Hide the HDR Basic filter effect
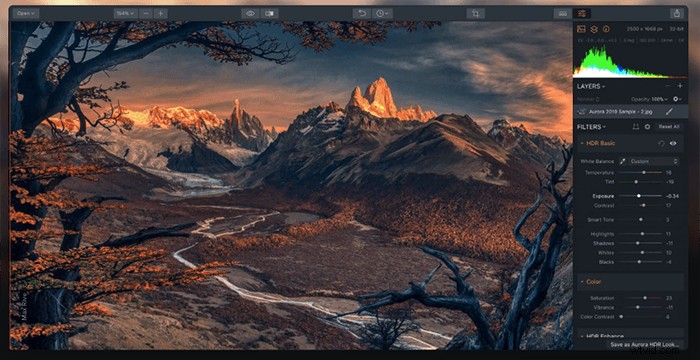The image size is (700, 360). click(673, 143)
